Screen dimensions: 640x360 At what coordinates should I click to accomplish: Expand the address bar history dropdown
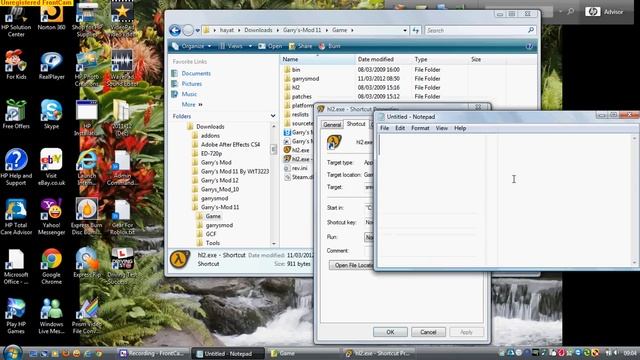pos(405,30)
